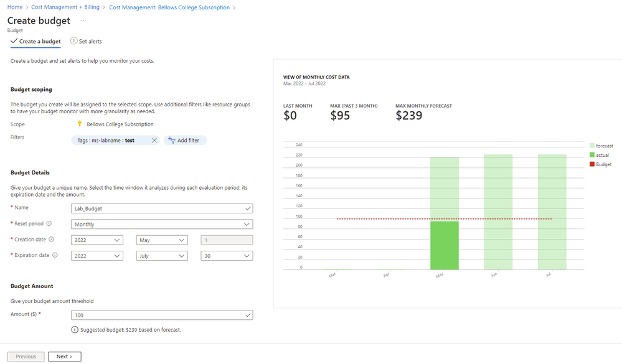Open the Expiration date day 30 dropdown
Viewport: 622px width, 364px height.
pos(227,256)
